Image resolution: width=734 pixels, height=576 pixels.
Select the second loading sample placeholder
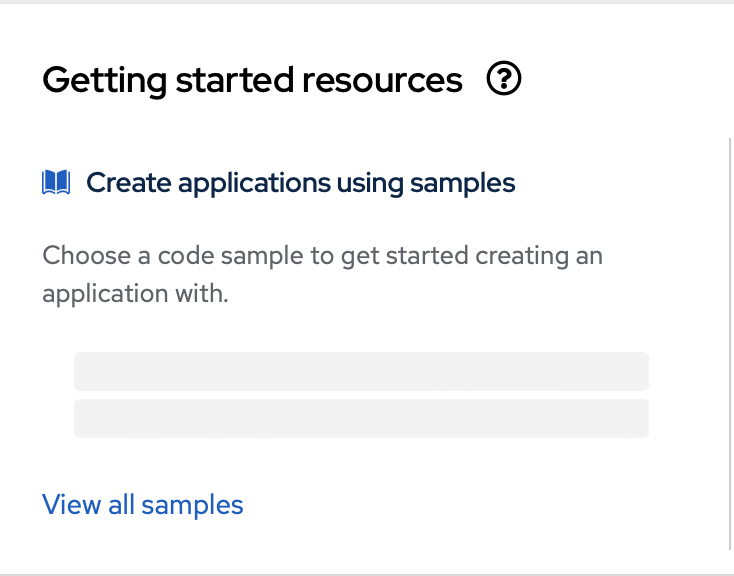[x=361, y=418]
